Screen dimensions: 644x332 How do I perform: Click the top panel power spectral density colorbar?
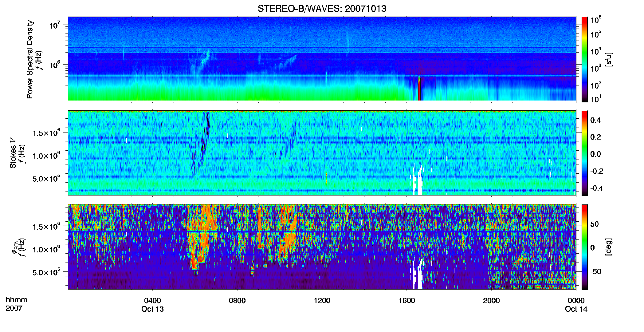(x=585, y=59)
